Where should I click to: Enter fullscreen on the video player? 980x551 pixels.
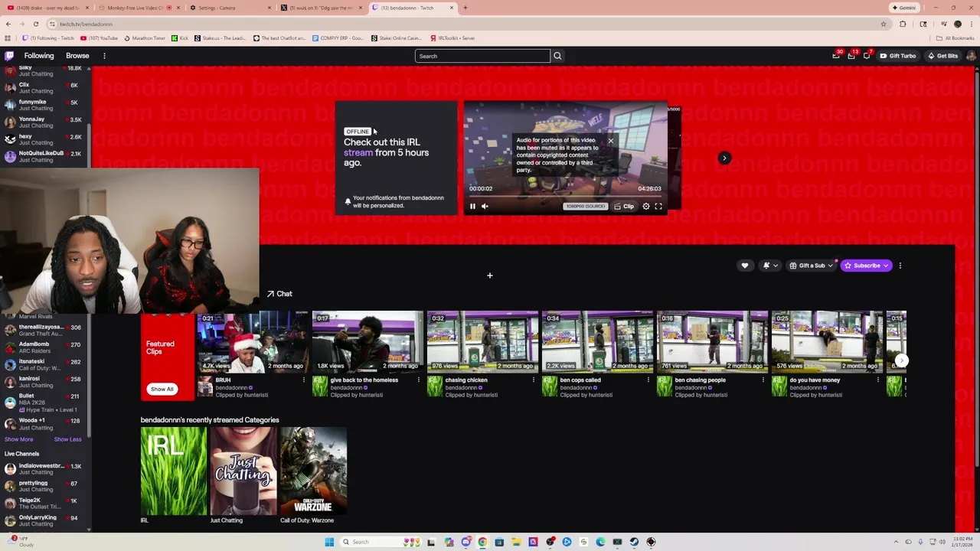pos(658,206)
